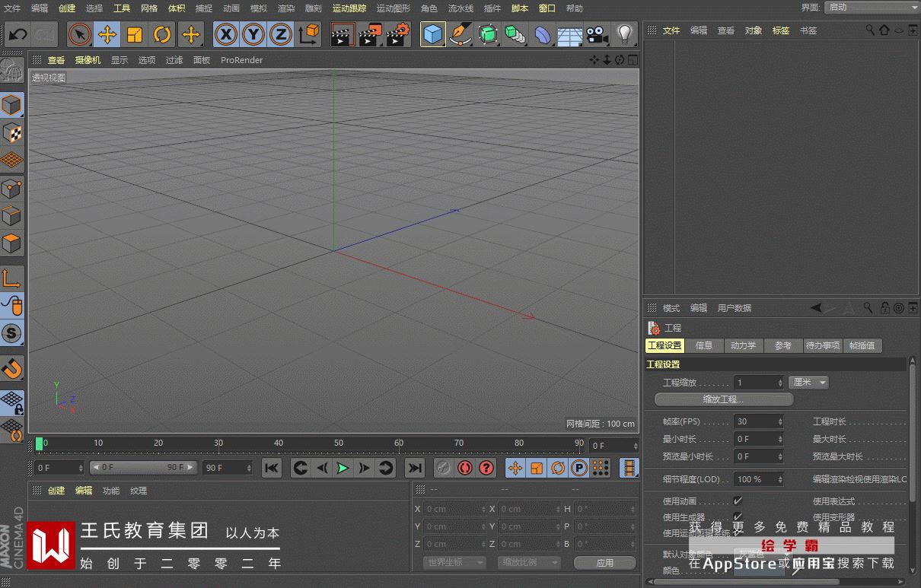Toggle the X axis lock
Image resolution: width=921 pixels, height=588 pixels.
225,34
